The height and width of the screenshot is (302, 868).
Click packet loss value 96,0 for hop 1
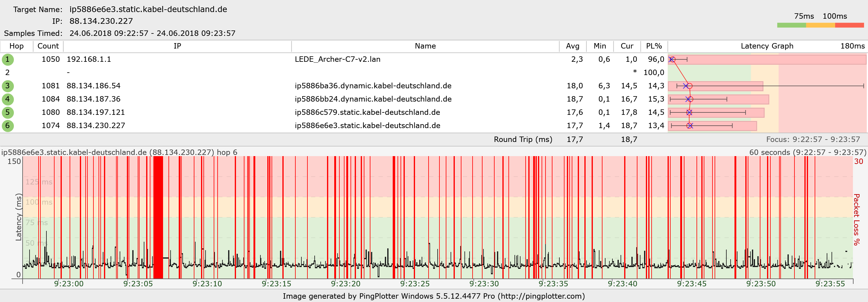pos(656,59)
